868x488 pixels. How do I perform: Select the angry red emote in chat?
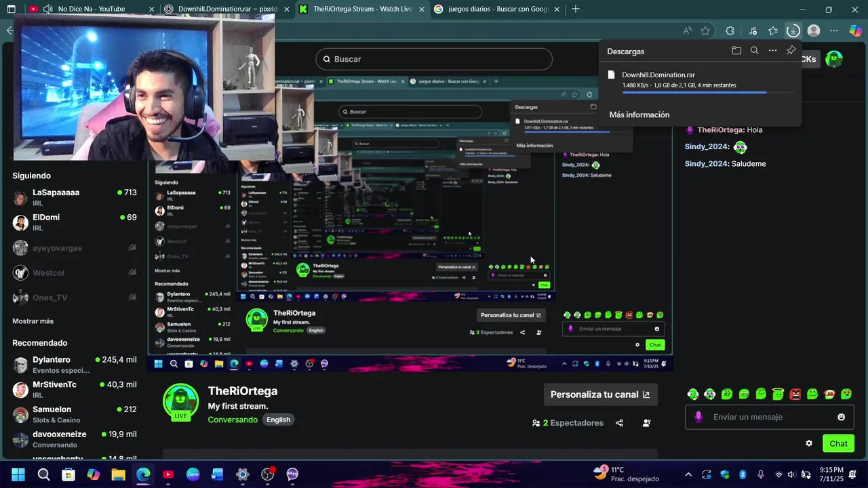point(795,394)
